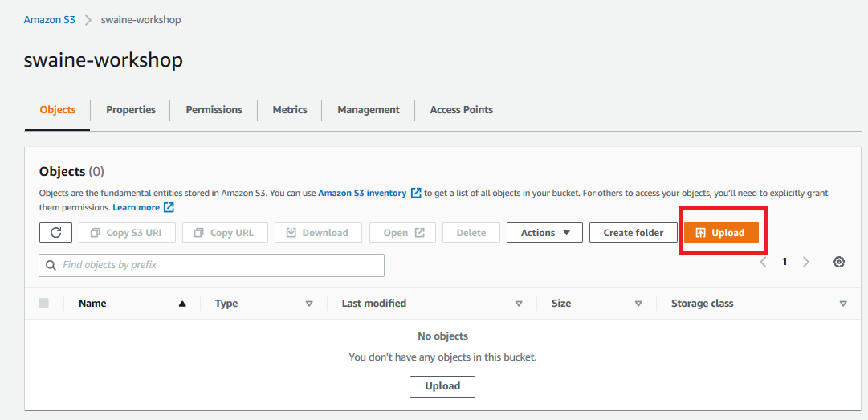Sort by the Size column arrow
The height and width of the screenshot is (420, 868).
[638, 304]
